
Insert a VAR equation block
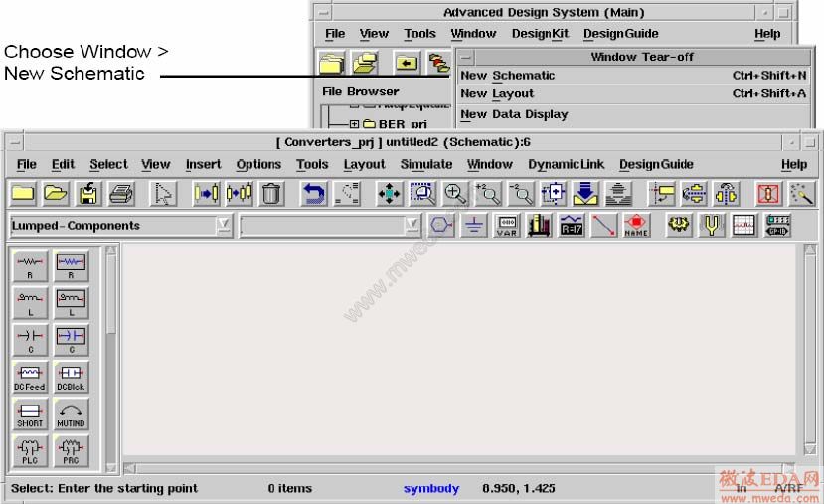point(507,225)
